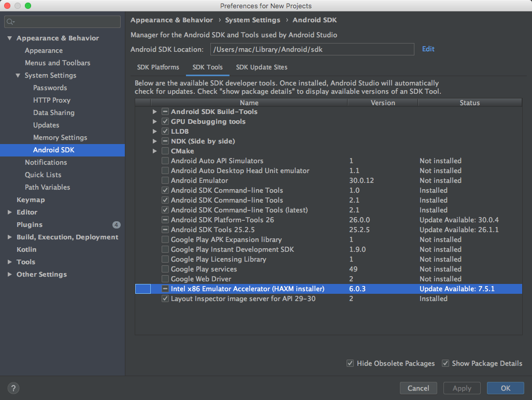Collapse Appearance & Behavior section

(9, 38)
